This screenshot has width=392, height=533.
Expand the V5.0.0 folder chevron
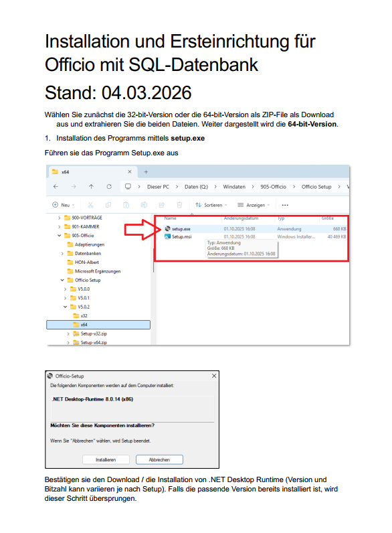coord(65,289)
